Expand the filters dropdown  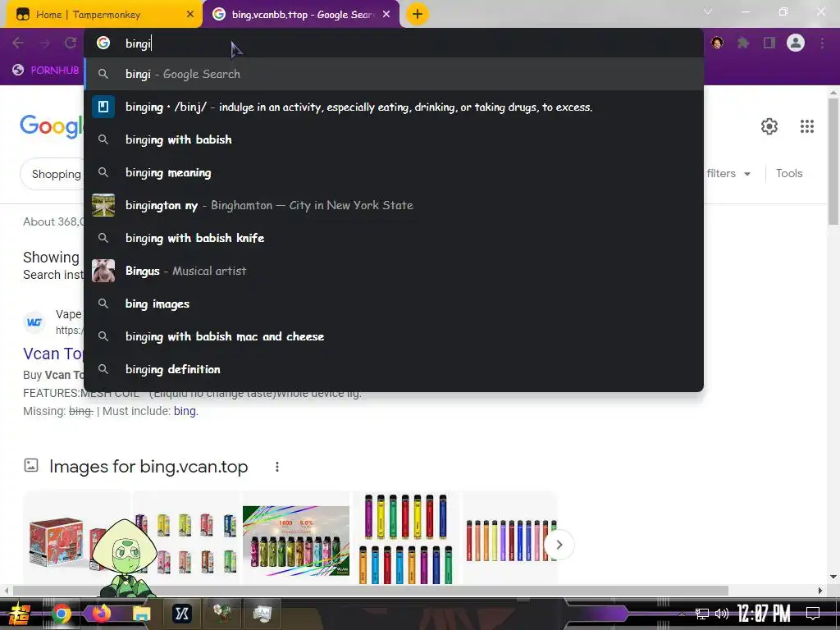coord(728,174)
